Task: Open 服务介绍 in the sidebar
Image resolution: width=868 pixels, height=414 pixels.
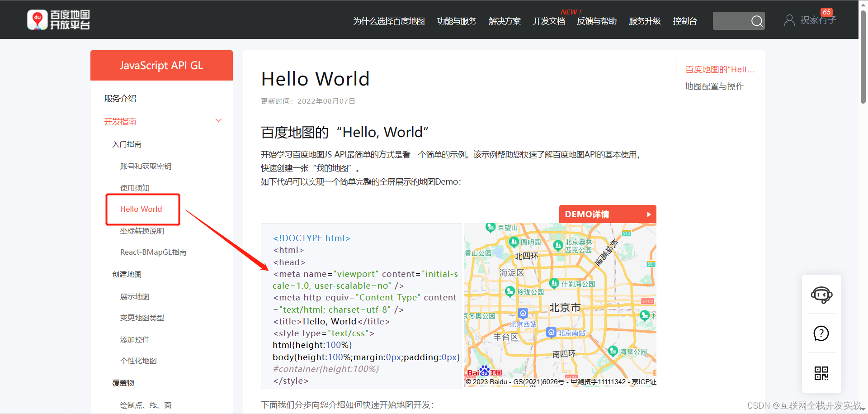Action: 120,99
